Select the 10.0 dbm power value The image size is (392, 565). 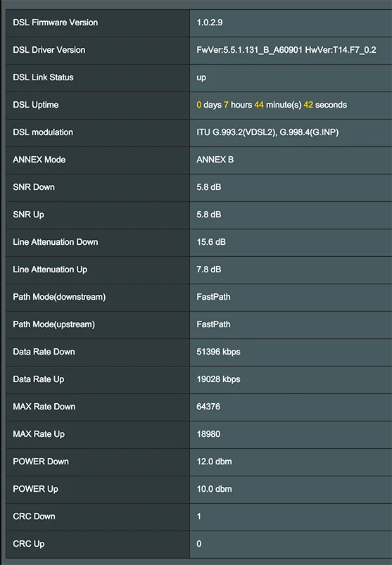tap(215, 489)
